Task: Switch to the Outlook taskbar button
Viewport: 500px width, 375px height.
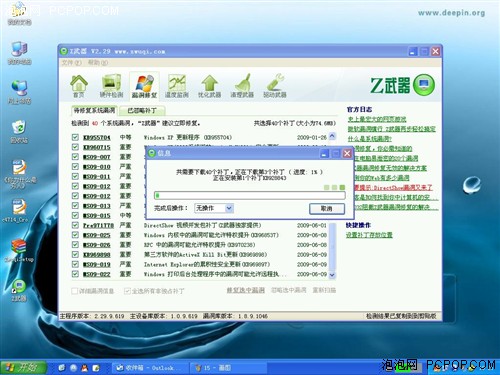Action: click(149, 368)
